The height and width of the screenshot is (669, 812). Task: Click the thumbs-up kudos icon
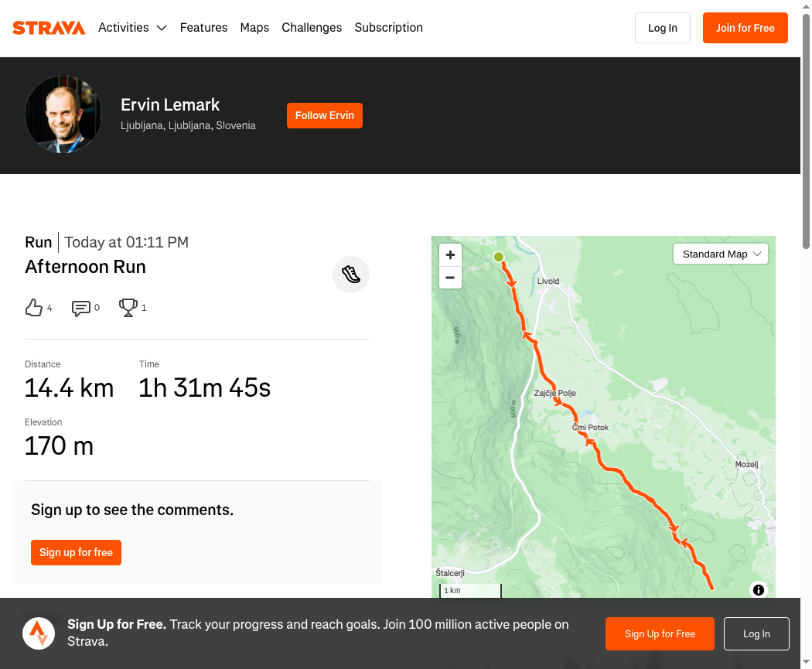(34, 308)
